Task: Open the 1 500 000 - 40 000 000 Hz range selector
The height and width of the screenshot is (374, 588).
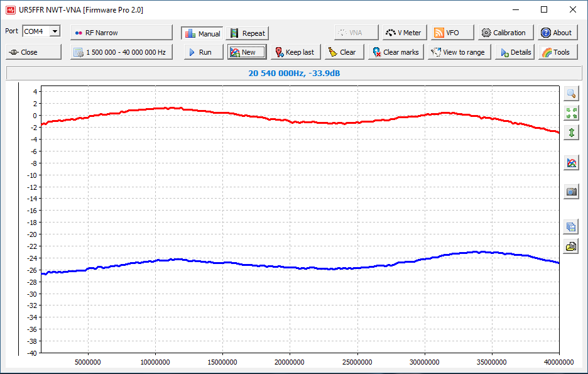Action: click(x=121, y=52)
